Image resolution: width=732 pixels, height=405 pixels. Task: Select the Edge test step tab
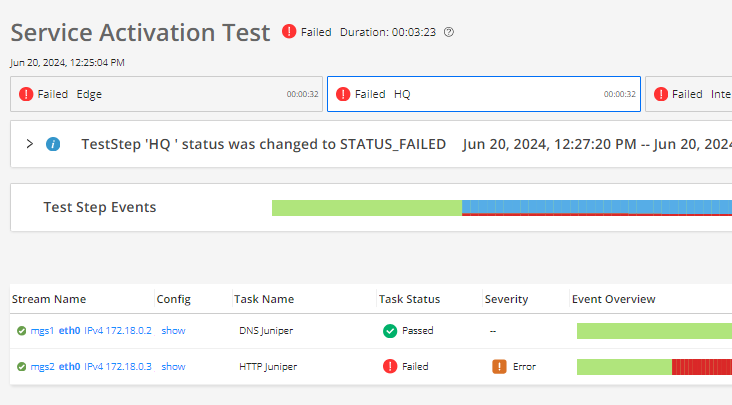(167, 94)
